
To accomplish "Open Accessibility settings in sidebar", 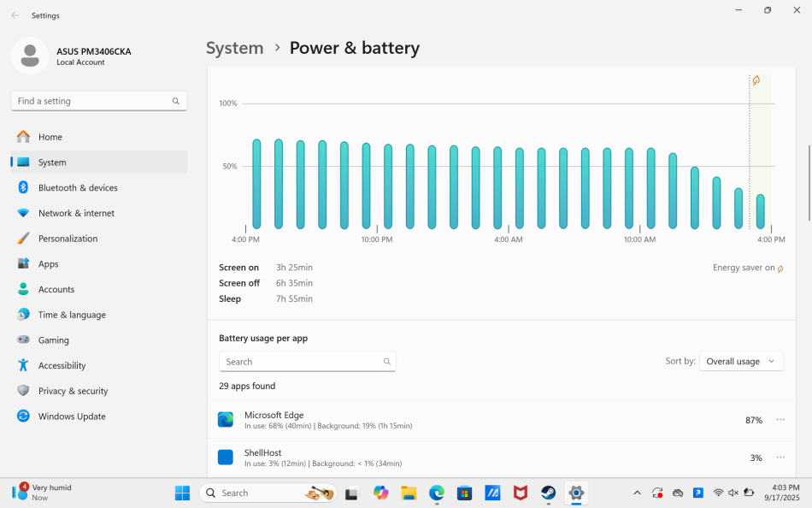I will coord(63,365).
